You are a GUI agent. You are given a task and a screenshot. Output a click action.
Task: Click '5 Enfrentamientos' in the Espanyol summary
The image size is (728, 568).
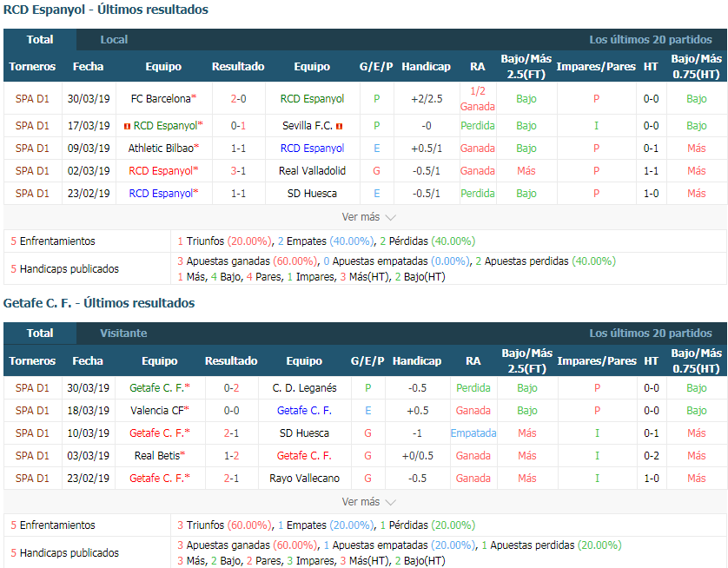[x=53, y=241]
